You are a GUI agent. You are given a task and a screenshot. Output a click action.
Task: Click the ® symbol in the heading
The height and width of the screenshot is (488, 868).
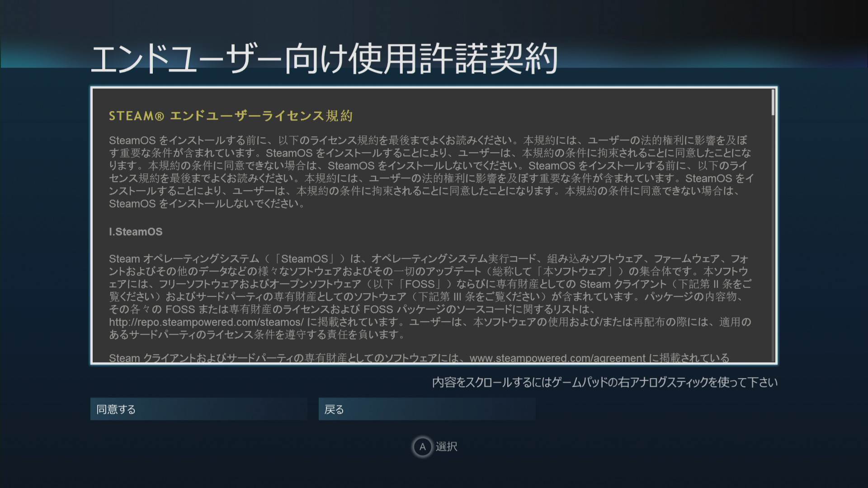tap(159, 117)
